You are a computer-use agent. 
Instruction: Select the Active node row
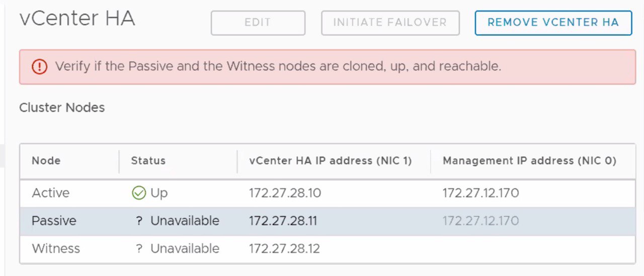click(x=328, y=193)
